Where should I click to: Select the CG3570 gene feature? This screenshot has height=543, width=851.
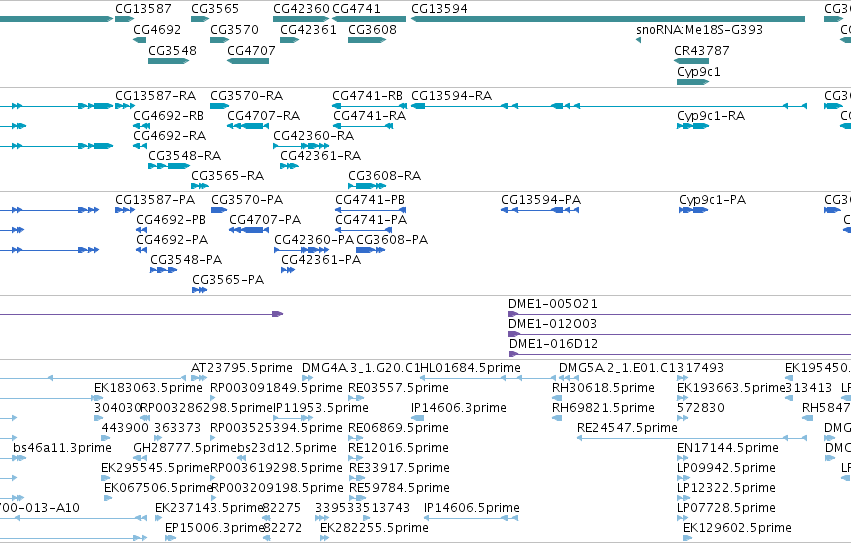[220, 40]
